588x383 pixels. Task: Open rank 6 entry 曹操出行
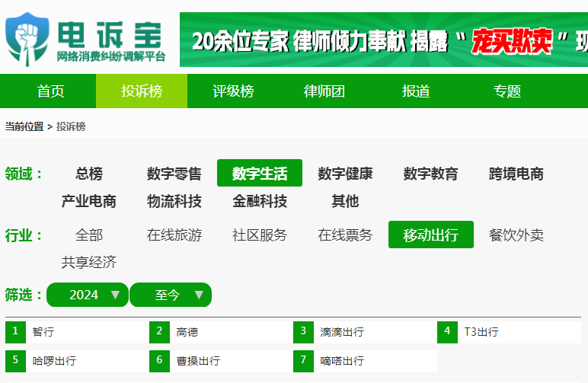[221, 361]
